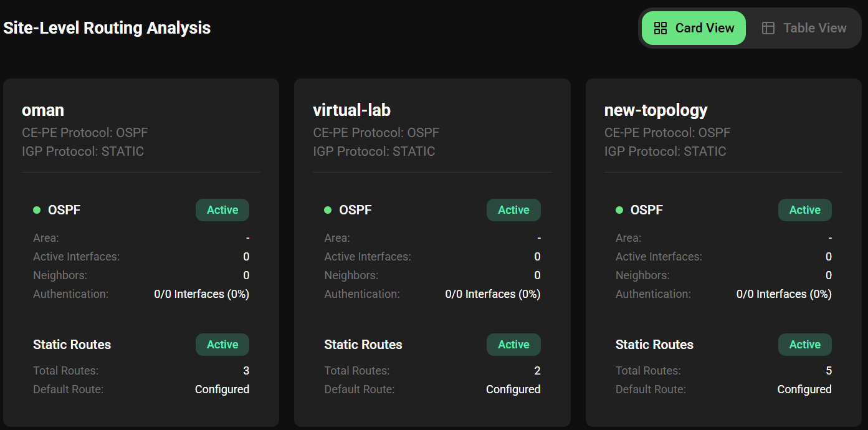Viewport: 868px width, 430px height.
Task: Click Total Routes value 3 in oman card
Action: tap(246, 371)
